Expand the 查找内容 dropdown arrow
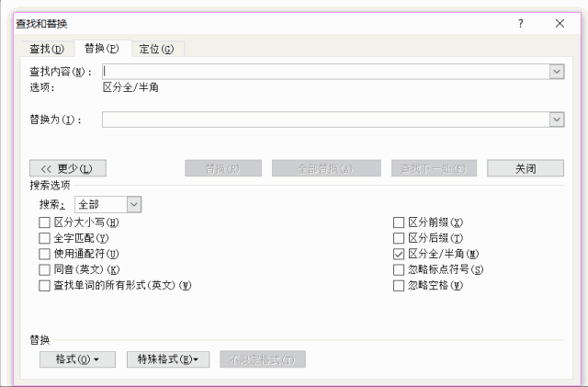The width and height of the screenshot is (588, 387). point(557,72)
